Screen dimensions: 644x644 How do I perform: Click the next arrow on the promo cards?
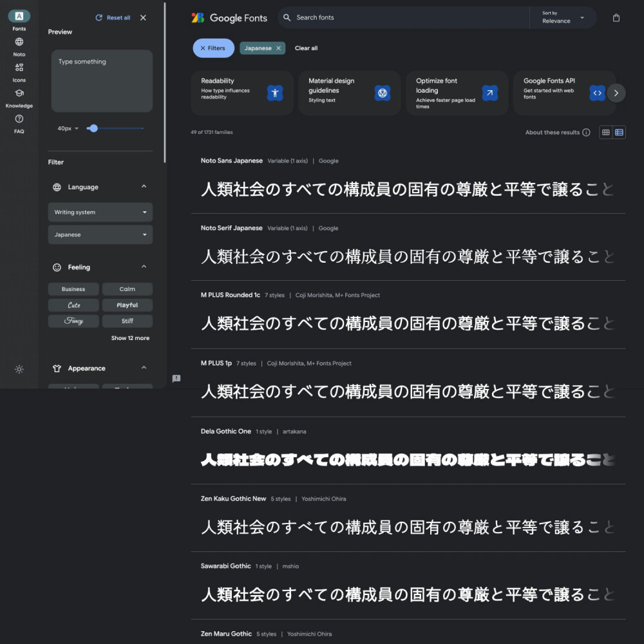616,93
